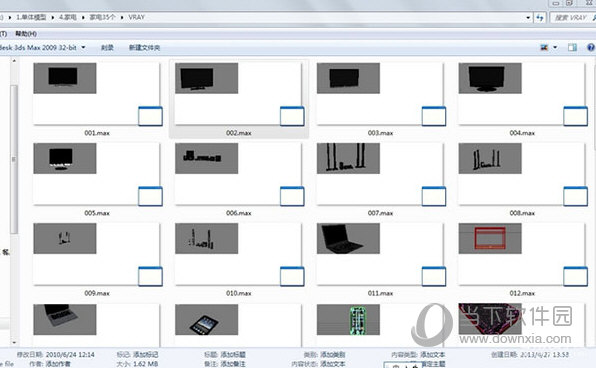Image resolution: width=596 pixels, height=368 pixels.
Task: Select the 4.家电 breadcrumb
Action: (68, 17)
